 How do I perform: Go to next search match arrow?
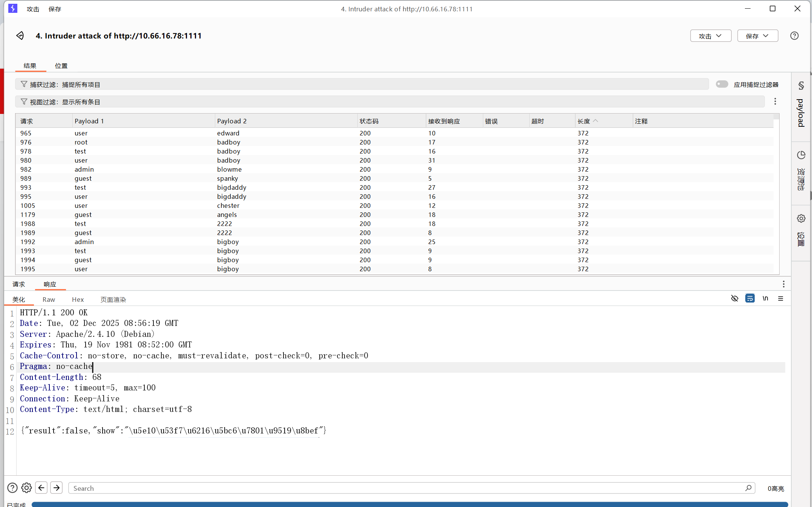pyautogui.click(x=57, y=488)
